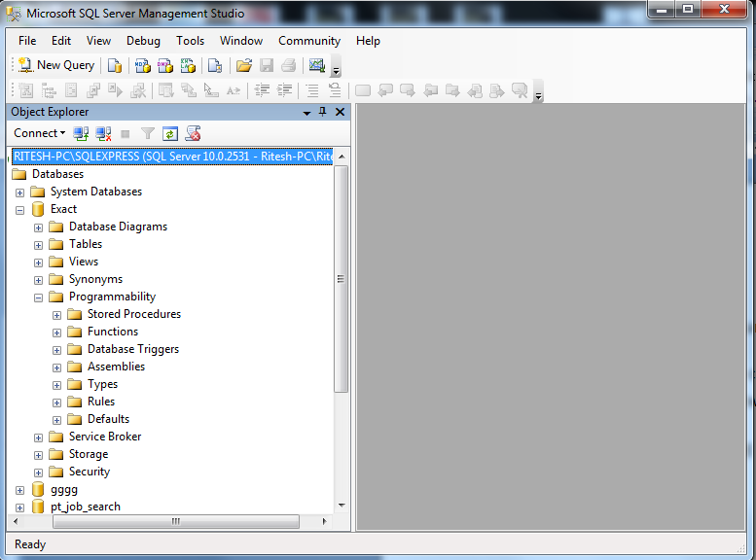Open the Connect dropdown
This screenshot has height=560, width=756.
tap(40, 133)
